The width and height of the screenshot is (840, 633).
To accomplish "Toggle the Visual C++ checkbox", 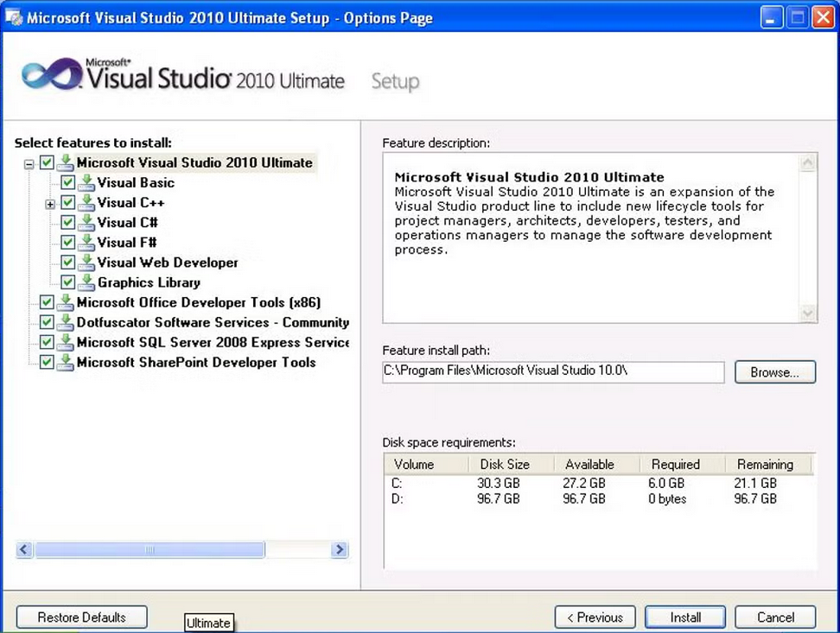I will pos(67,202).
